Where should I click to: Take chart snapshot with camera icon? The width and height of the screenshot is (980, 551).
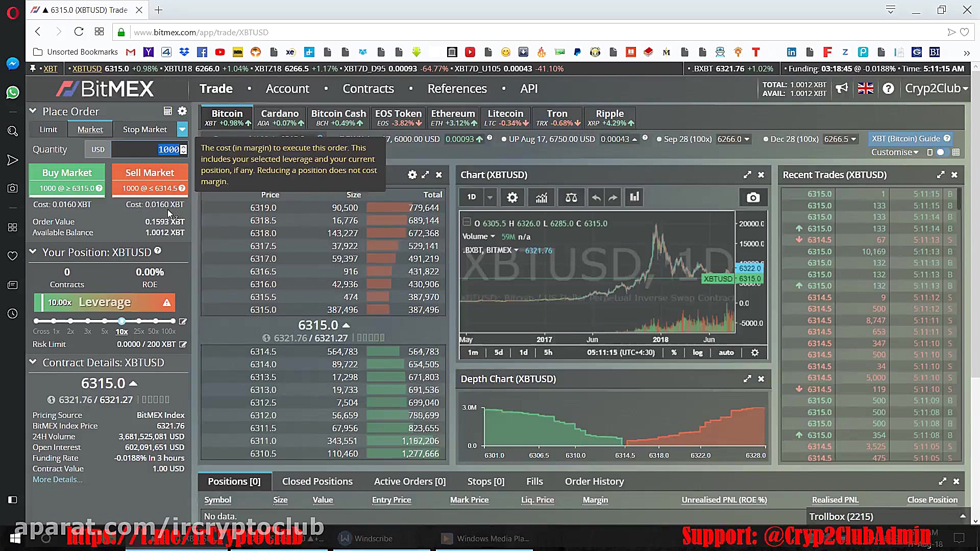tap(753, 197)
